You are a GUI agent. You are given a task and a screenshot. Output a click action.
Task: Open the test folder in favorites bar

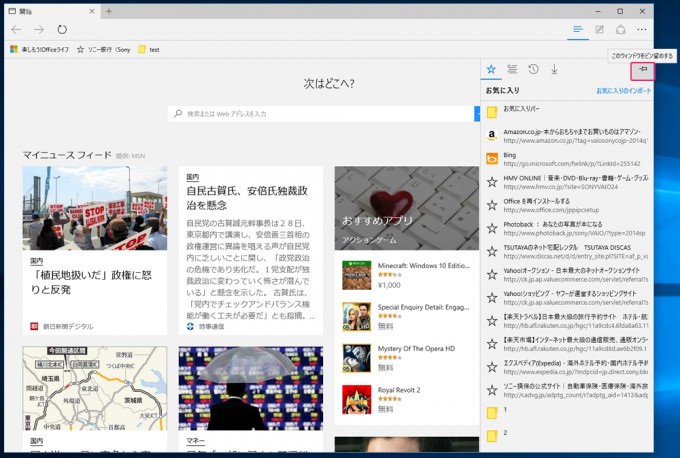click(149, 49)
